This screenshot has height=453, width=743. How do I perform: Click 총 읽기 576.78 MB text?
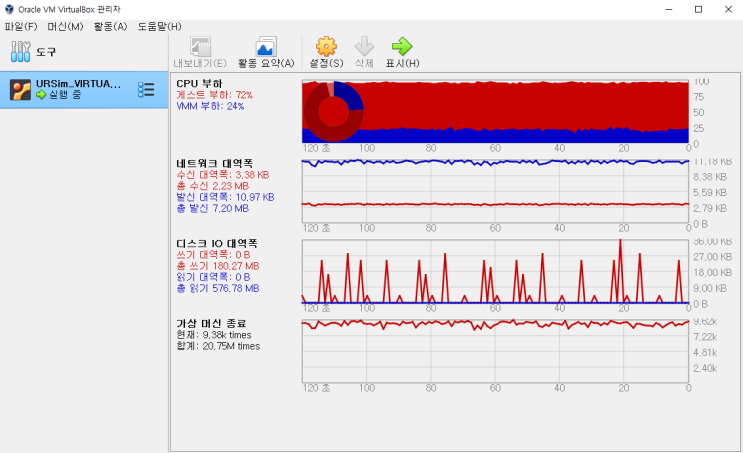217,289
